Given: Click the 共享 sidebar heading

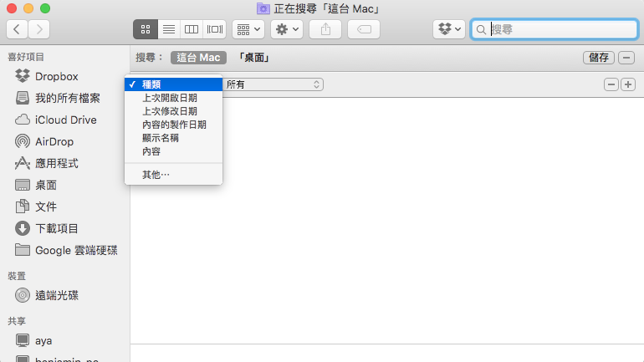Looking at the screenshot, I should 17,321.
